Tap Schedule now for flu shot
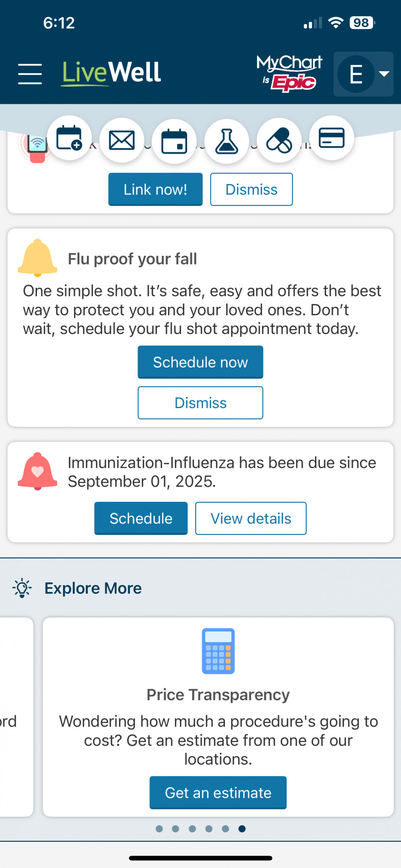Viewport: 401px width, 868px height. pos(200,362)
